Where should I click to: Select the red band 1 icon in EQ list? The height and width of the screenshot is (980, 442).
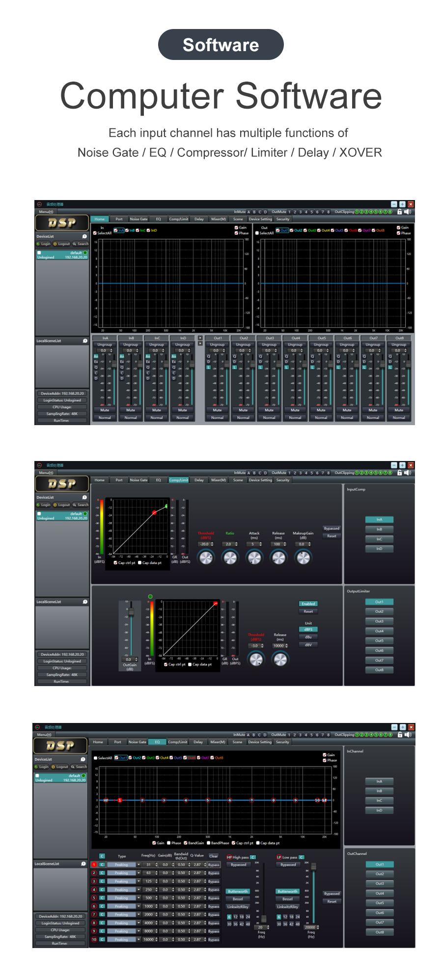click(94, 865)
